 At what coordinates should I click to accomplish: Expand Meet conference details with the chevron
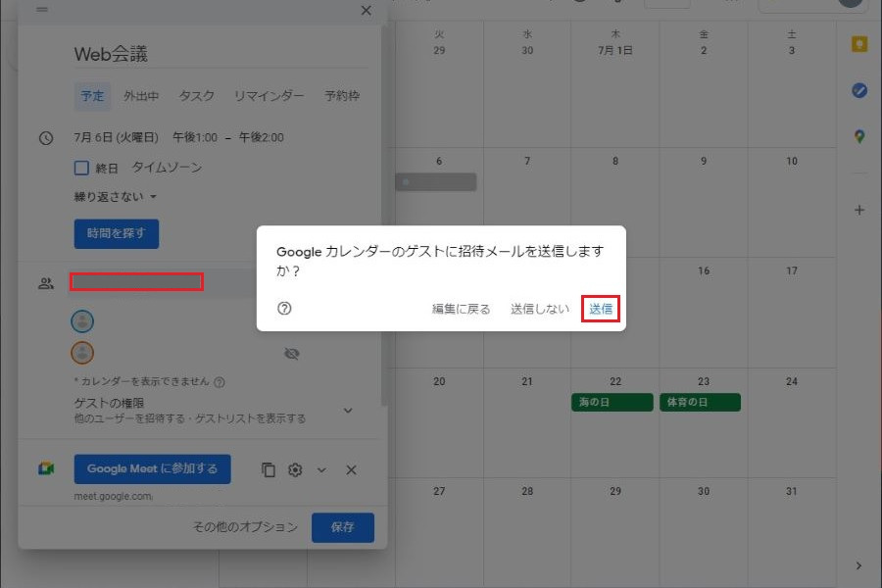(x=321, y=470)
